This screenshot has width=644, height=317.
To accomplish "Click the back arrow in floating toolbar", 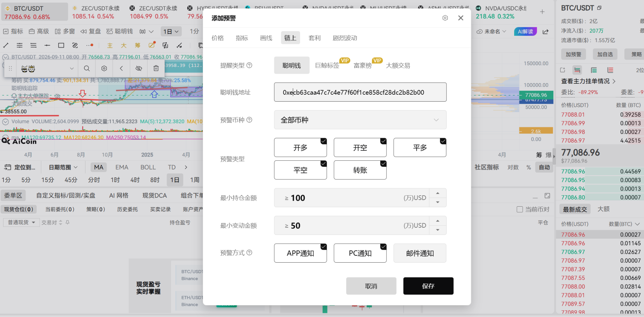I will pos(121,68).
